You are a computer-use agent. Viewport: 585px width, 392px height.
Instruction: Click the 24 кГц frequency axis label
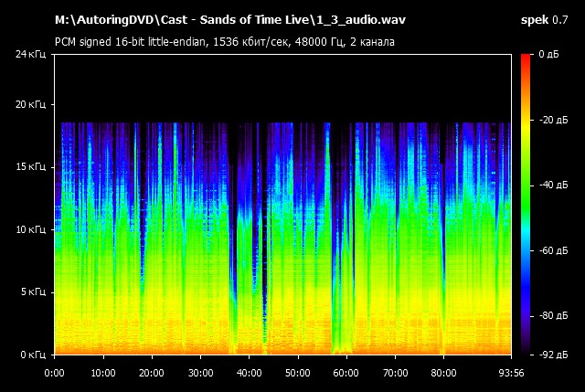(x=30, y=55)
